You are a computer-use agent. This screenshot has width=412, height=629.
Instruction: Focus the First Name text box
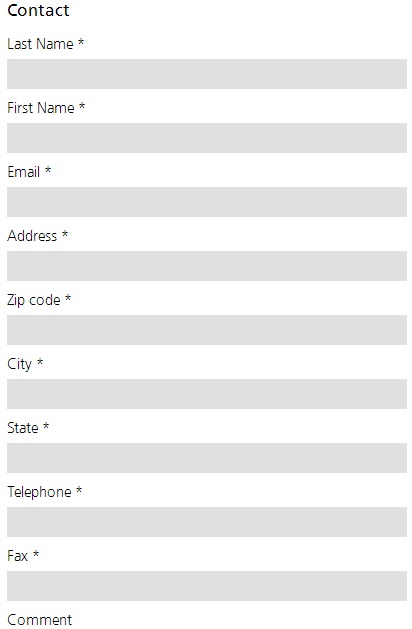207,138
